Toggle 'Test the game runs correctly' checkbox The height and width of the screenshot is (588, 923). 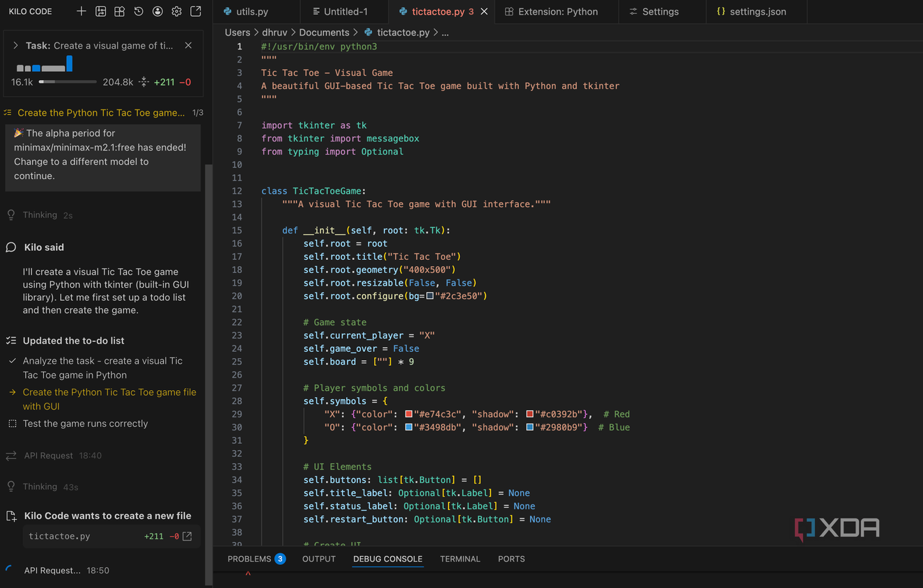point(12,424)
